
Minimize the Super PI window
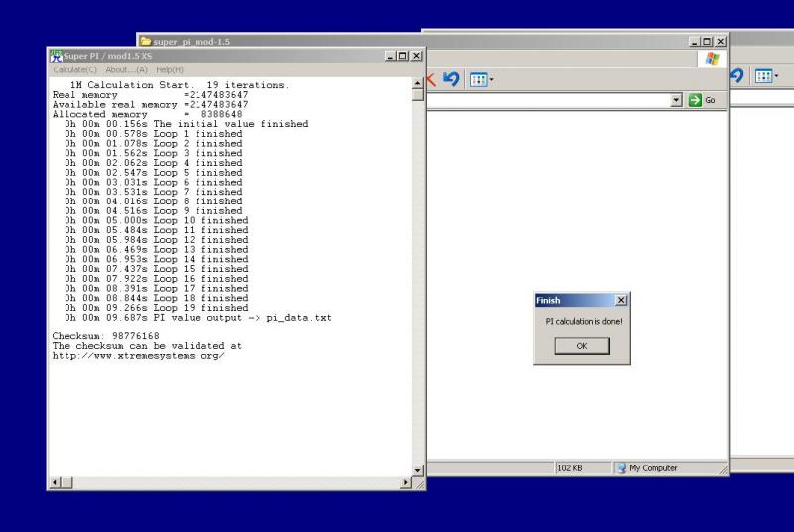[x=390, y=56]
